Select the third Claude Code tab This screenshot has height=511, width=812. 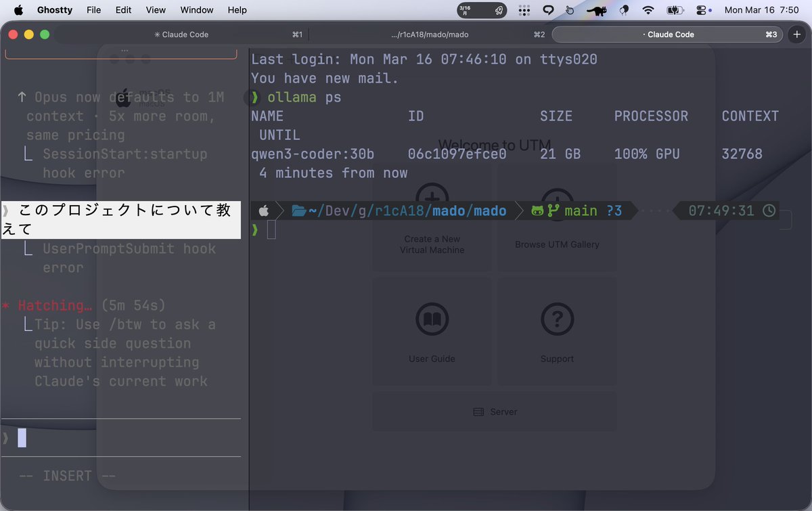pyautogui.click(x=668, y=35)
